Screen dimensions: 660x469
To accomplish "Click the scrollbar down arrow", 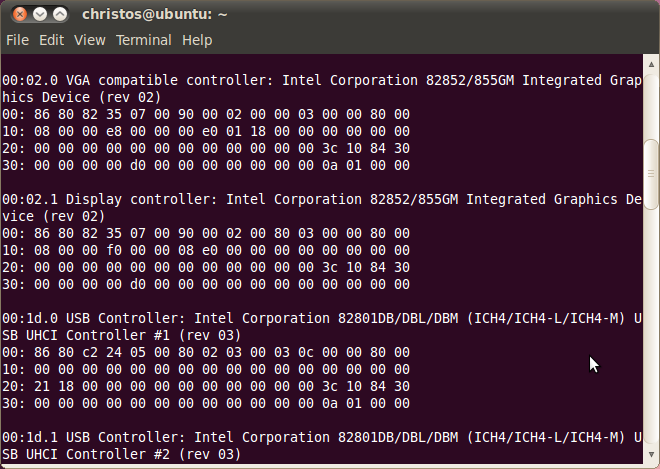I will point(651,454).
